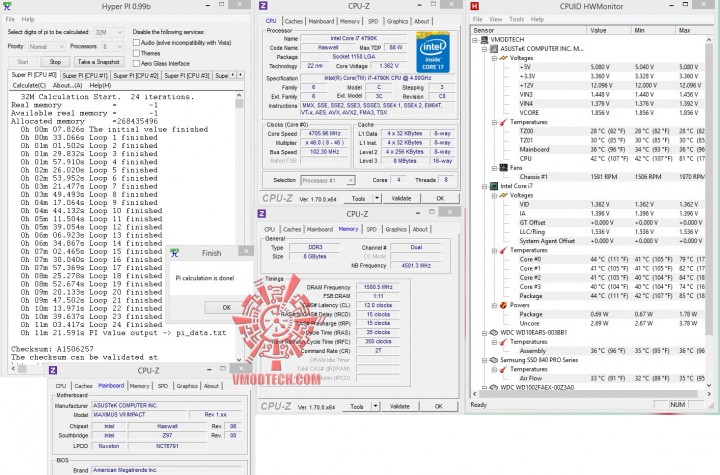Click the CPUID HWMonitor title bar icon

pyautogui.click(x=475, y=6)
